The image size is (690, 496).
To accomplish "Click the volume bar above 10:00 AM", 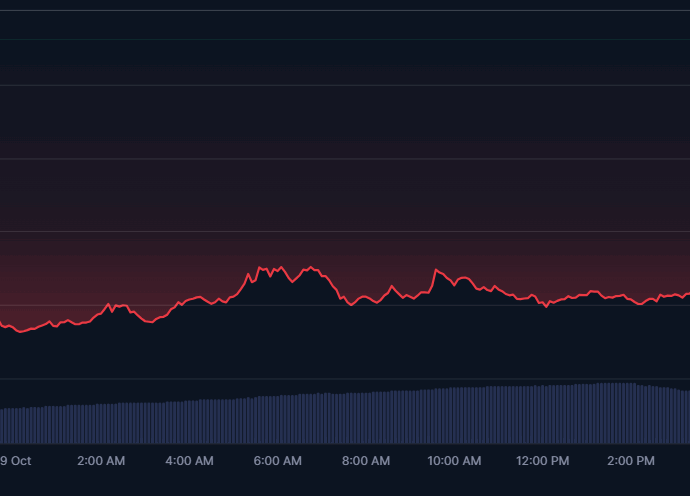I will click(454, 416).
